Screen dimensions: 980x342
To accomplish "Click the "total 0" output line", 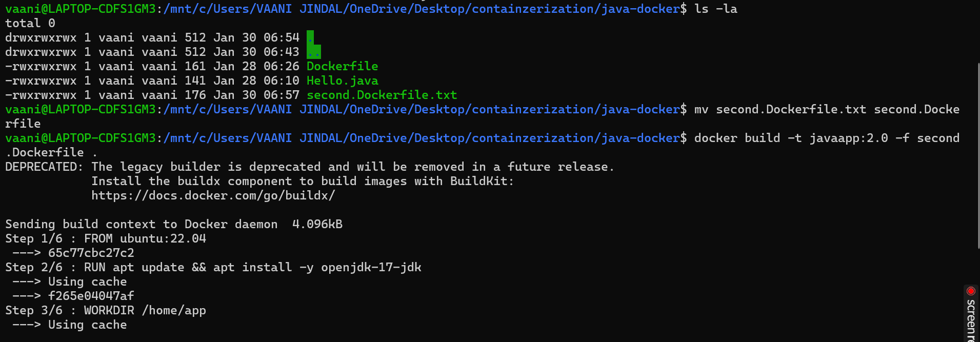I will click(x=30, y=23).
